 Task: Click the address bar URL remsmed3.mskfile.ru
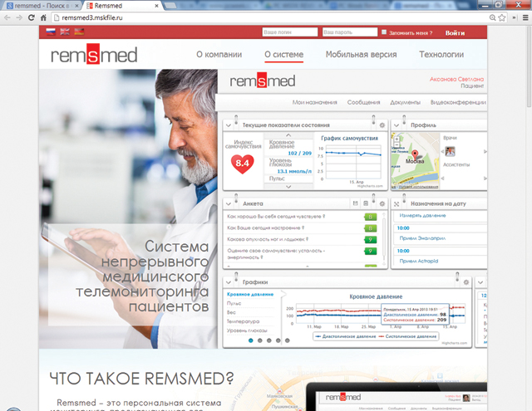92,17
